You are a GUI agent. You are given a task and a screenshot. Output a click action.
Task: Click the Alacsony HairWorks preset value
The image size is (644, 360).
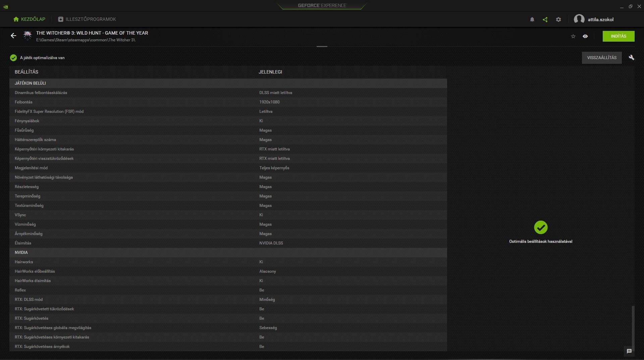tap(268, 271)
